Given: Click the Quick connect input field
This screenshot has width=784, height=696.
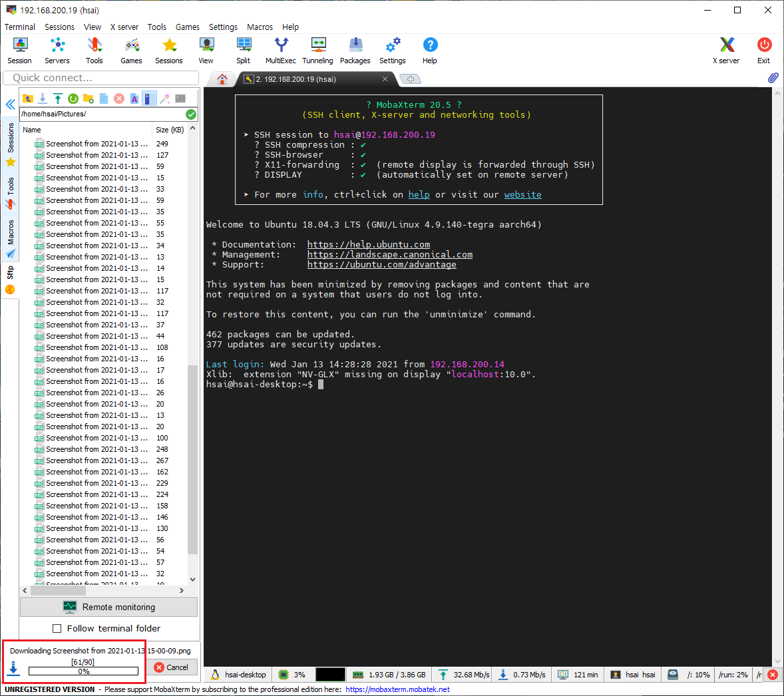Looking at the screenshot, I should 101,78.
